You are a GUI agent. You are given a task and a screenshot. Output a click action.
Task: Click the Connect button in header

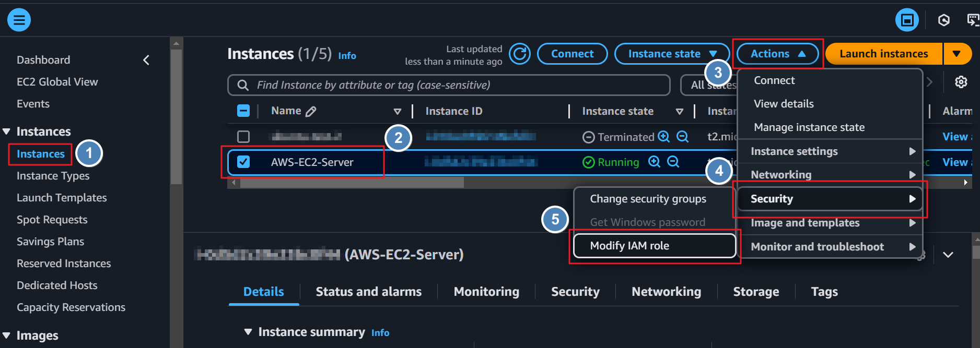[572, 54]
